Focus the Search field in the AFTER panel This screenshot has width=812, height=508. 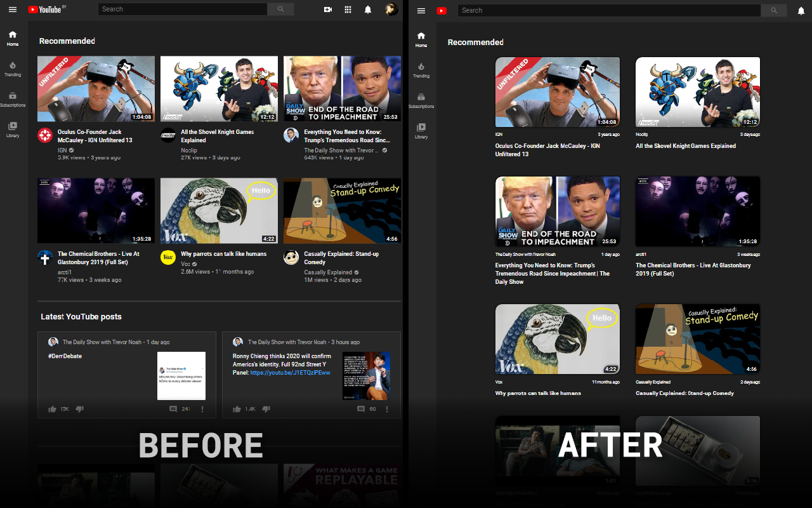(x=609, y=11)
